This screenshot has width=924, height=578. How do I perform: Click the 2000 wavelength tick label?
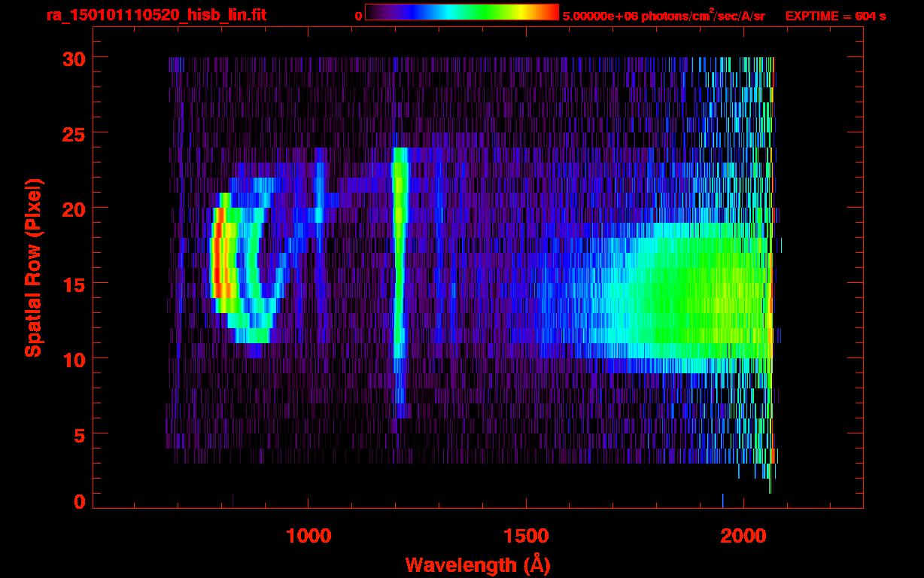[743, 535]
